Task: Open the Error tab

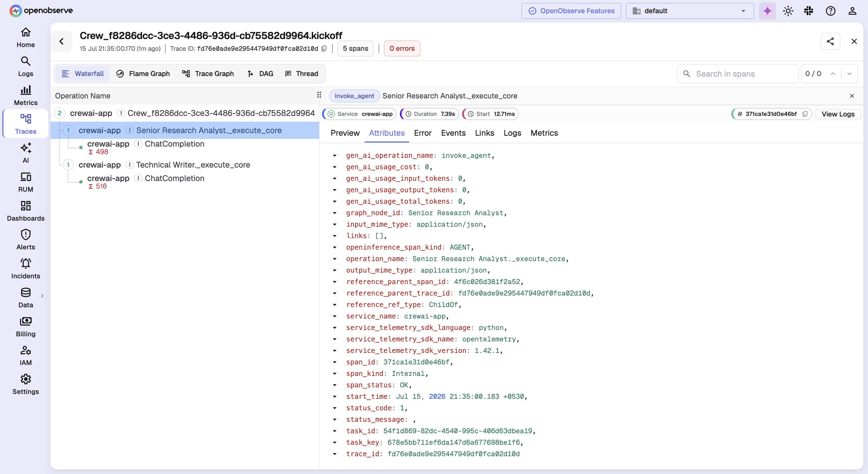Action: coord(423,133)
